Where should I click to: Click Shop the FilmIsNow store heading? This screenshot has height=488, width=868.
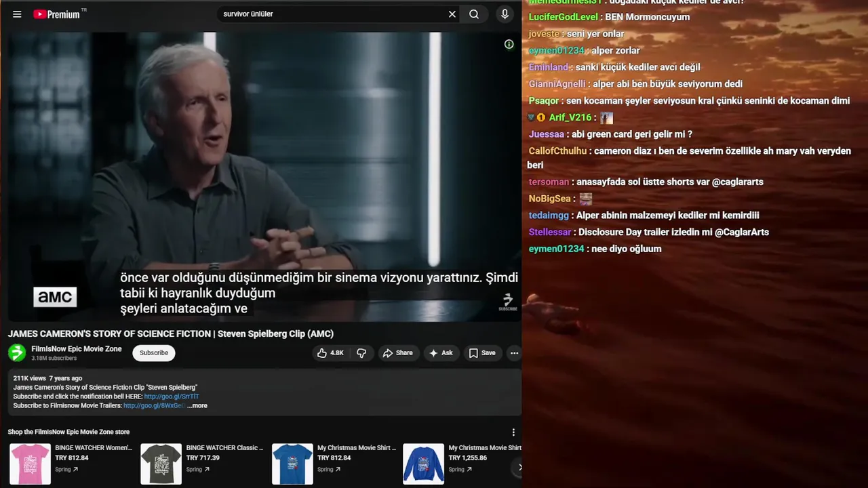pos(68,432)
